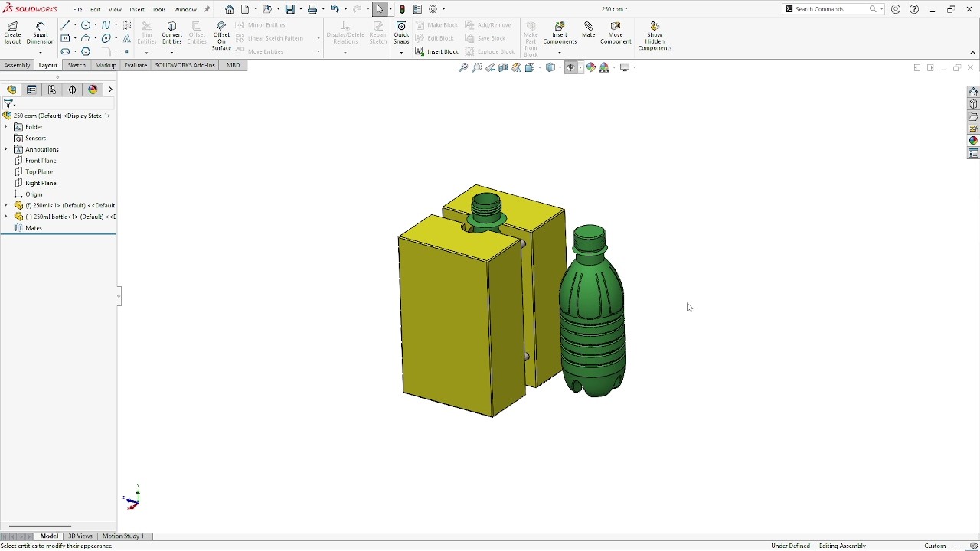Viewport: 980px width, 551px height.
Task: Click the user Login account icon
Action: (896, 9)
